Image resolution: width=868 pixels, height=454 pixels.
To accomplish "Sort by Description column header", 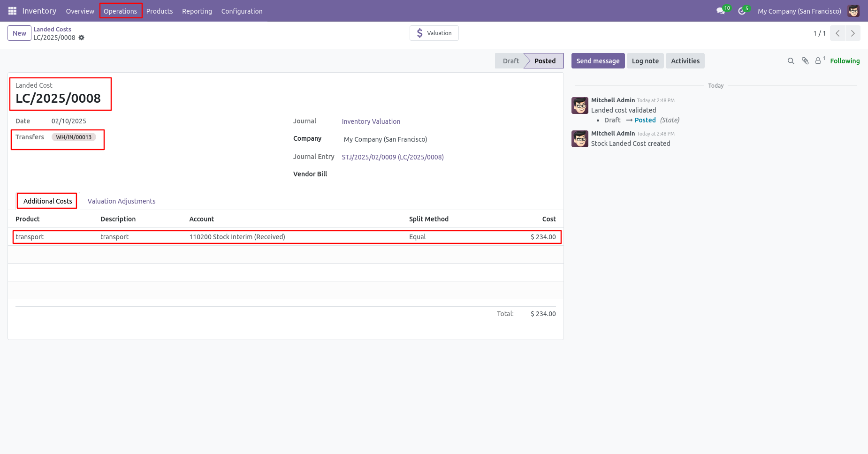I will click(x=118, y=219).
